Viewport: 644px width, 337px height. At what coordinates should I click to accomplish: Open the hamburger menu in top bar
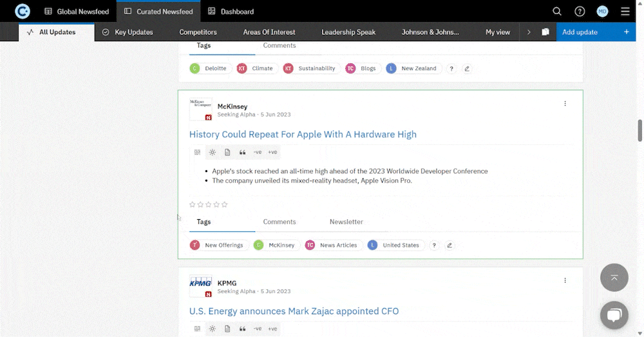coord(625,12)
